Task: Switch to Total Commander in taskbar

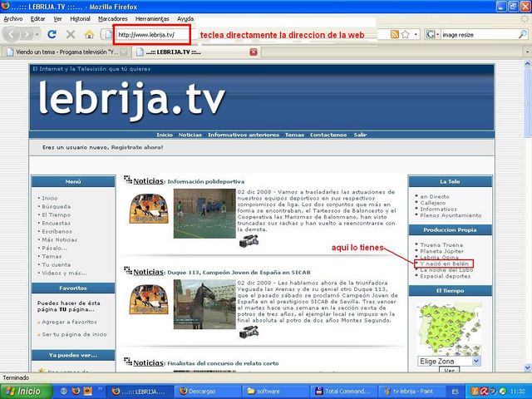Action: coord(342,391)
